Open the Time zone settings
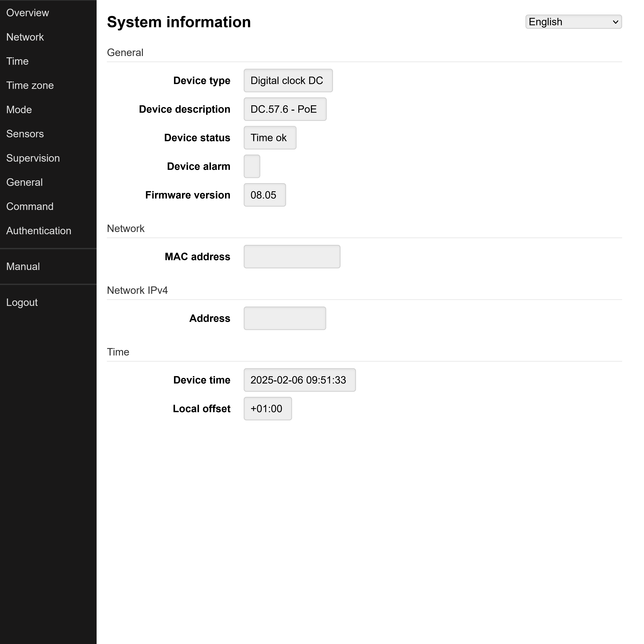The height and width of the screenshot is (644, 644). pyautogui.click(x=30, y=85)
